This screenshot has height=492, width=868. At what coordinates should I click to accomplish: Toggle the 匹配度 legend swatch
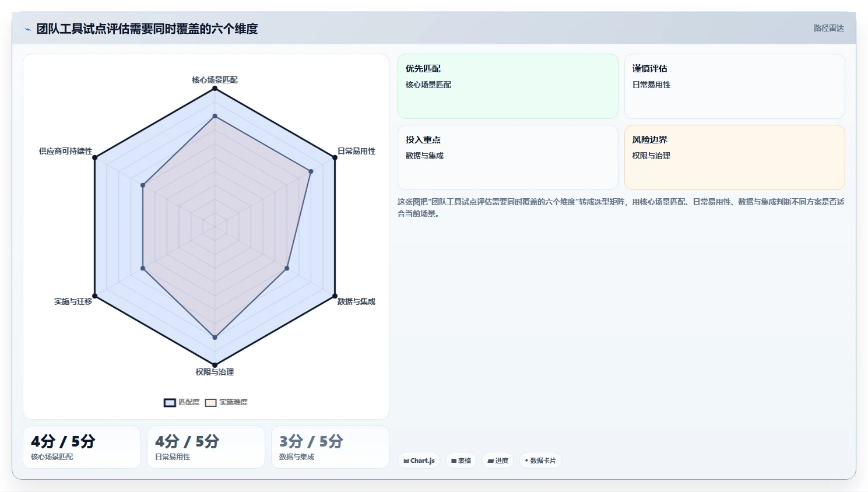click(x=170, y=402)
